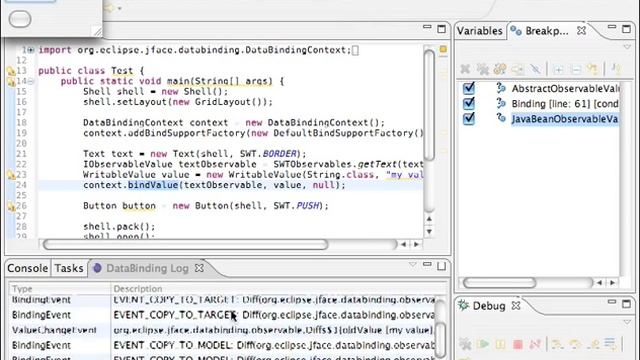The width and height of the screenshot is (640, 360).
Task: Toggle Link with Debug View icon
Action: coord(593,69)
